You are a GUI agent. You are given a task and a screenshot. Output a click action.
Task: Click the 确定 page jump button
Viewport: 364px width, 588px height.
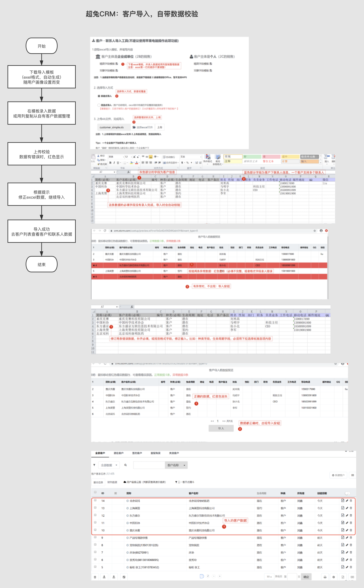[x=306, y=577]
